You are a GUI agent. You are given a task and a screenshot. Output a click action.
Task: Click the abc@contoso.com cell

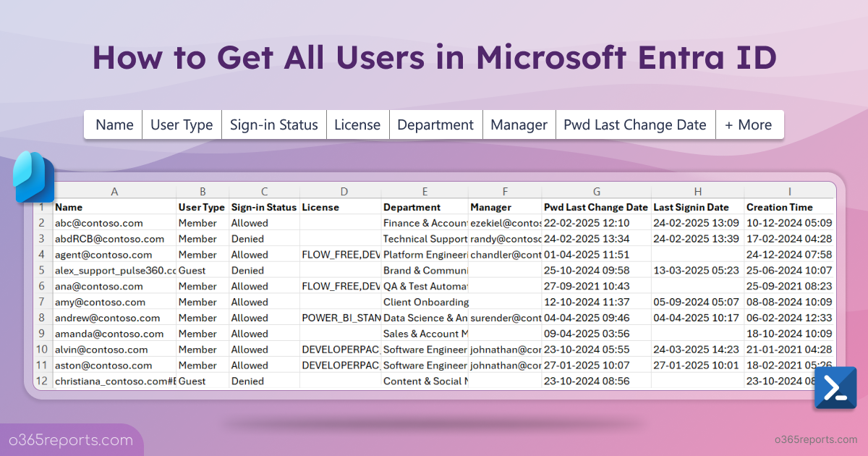point(114,223)
